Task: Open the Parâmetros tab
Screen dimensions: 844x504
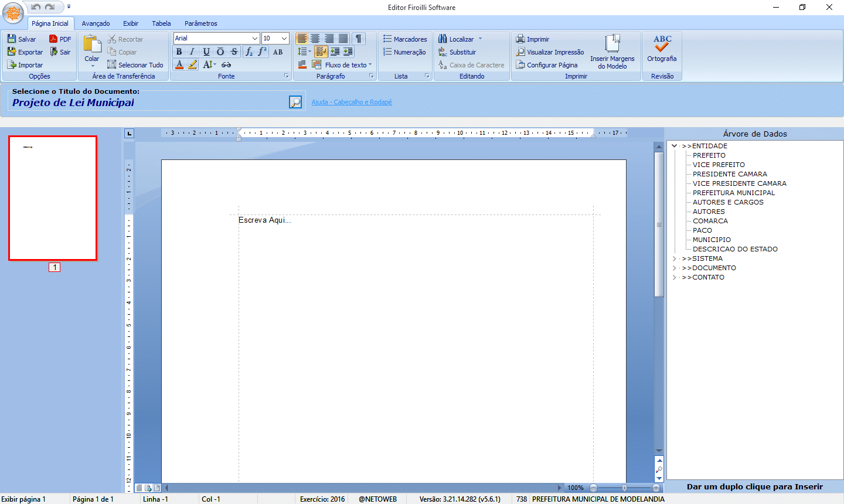Action: click(200, 23)
